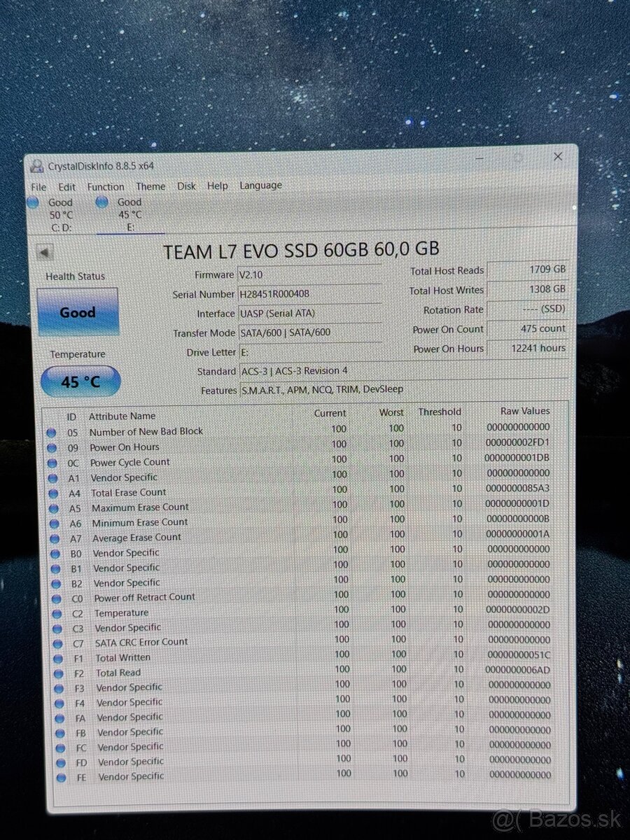The height and width of the screenshot is (840, 630).
Task: Click the Interface UASP field
Action: (x=309, y=314)
